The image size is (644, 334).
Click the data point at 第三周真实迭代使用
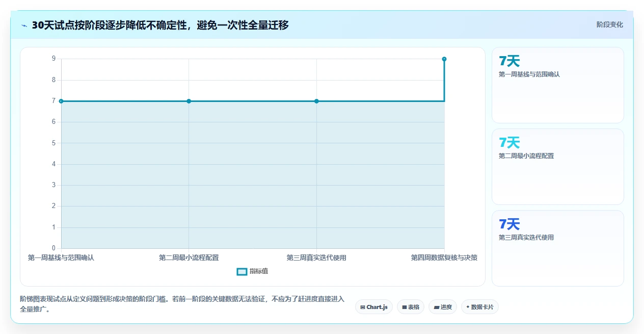coord(316,101)
